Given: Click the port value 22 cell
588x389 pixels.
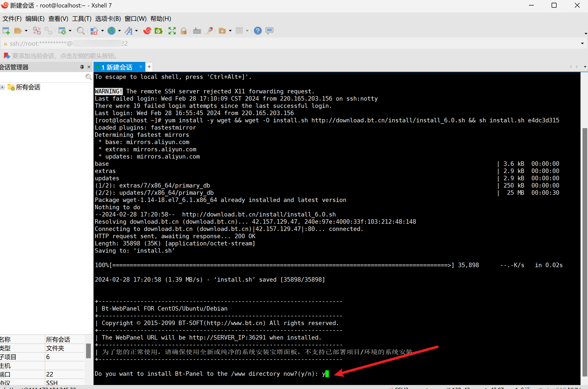Looking at the screenshot, I should [64, 374].
